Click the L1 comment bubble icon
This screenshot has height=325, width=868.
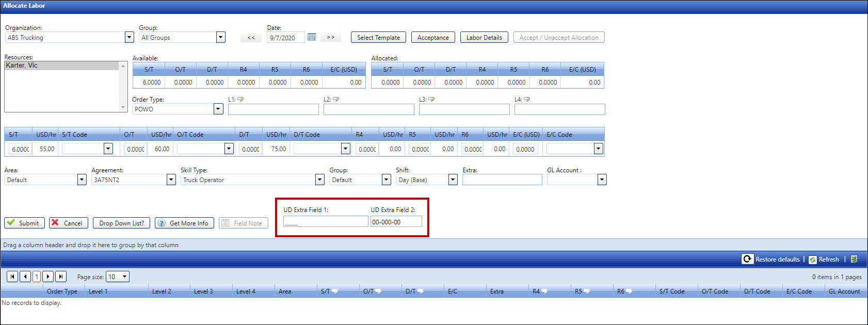click(240, 99)
